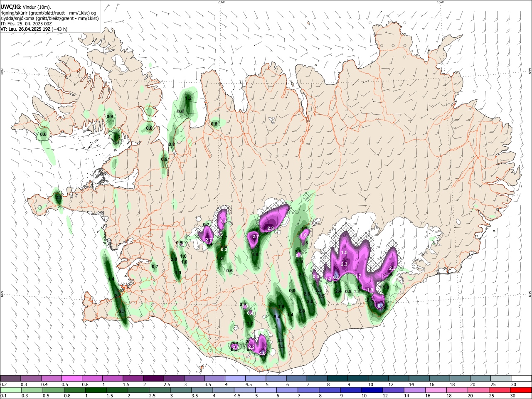Screen dimensions: 532x399
Task: Click the 'Vindur (10m)' header text
Action: 36,7
